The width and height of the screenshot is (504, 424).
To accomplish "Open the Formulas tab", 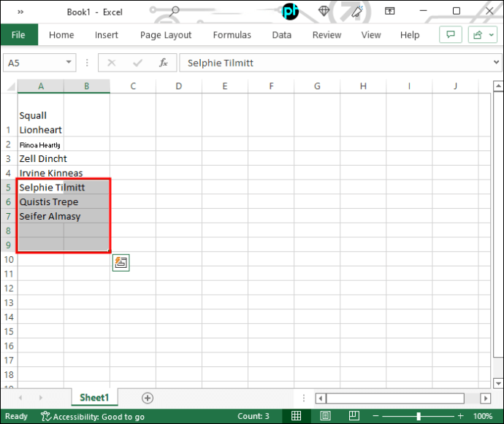I will point(232,35).
